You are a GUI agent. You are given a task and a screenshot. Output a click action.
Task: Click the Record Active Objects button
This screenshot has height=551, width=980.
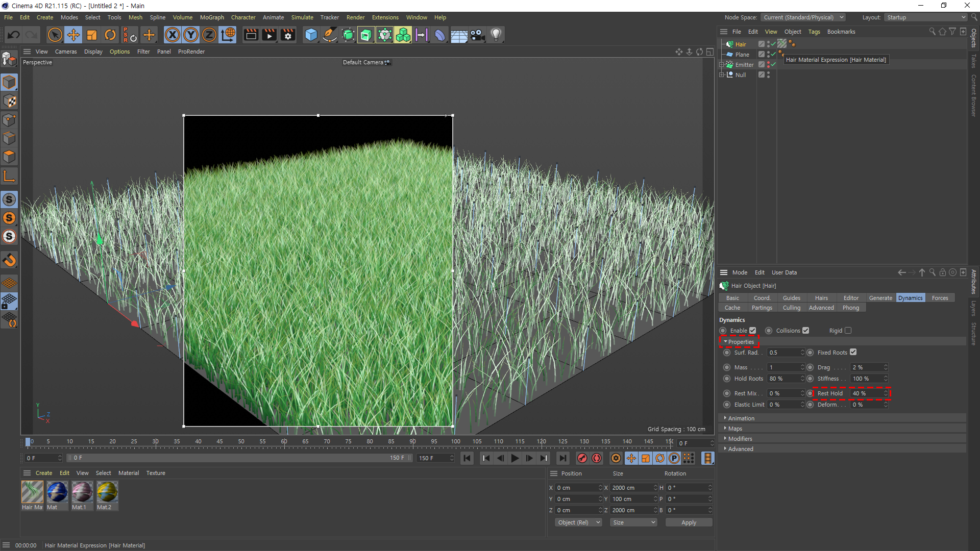(582, 458)
